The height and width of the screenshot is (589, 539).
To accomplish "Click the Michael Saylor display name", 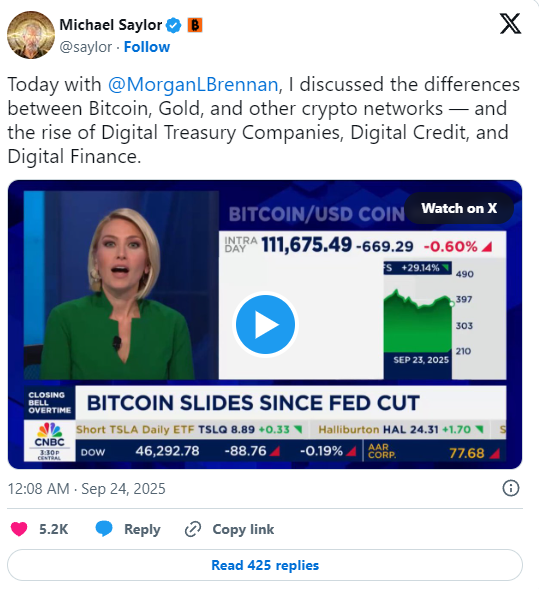I will (111, 25).
